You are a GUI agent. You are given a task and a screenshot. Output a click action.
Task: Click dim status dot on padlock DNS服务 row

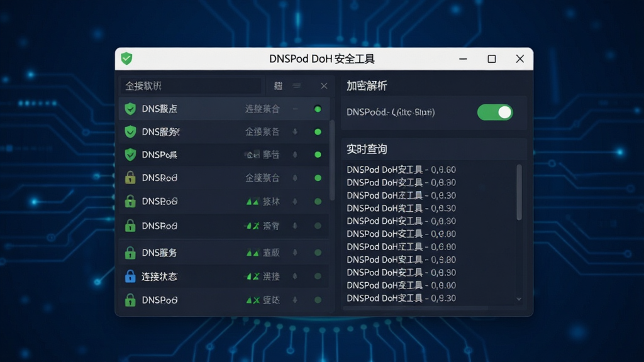(318, 253)
